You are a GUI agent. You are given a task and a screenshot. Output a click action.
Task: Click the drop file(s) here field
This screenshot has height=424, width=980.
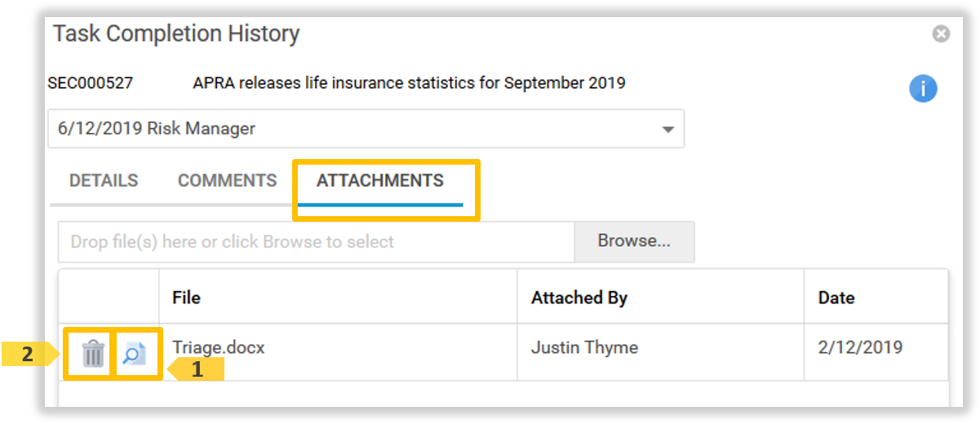[316, 242]
